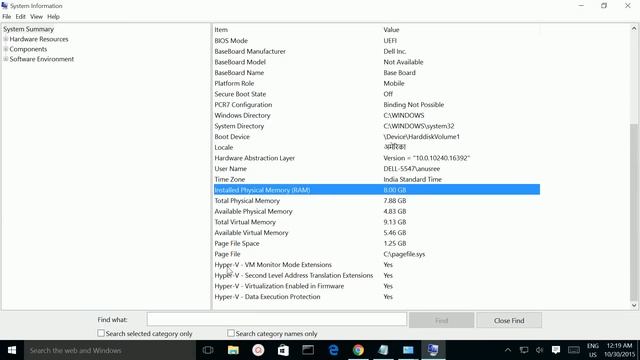Select Hyper-V Virtualization Enabled in Firmware row

tap(377, 286)
